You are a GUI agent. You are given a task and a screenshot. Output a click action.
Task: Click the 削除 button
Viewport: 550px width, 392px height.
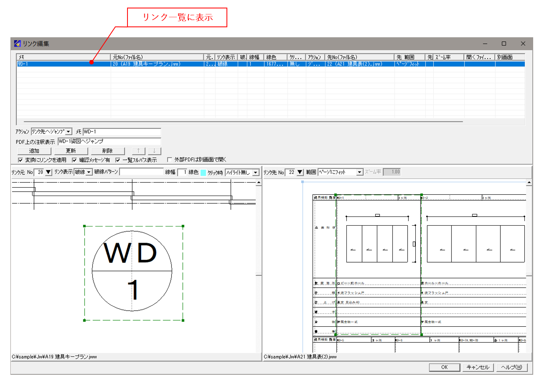[107, 151]
